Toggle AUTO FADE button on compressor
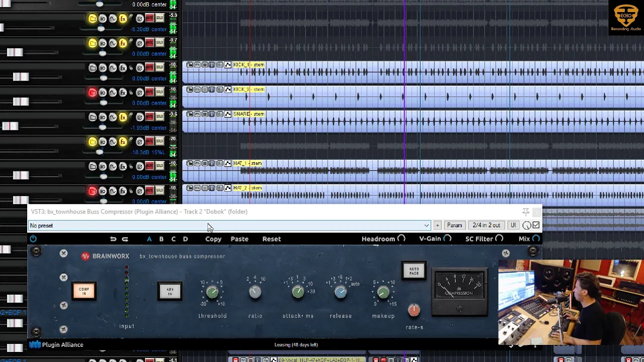This screenshot has height=362, width=644. point(414,270)
